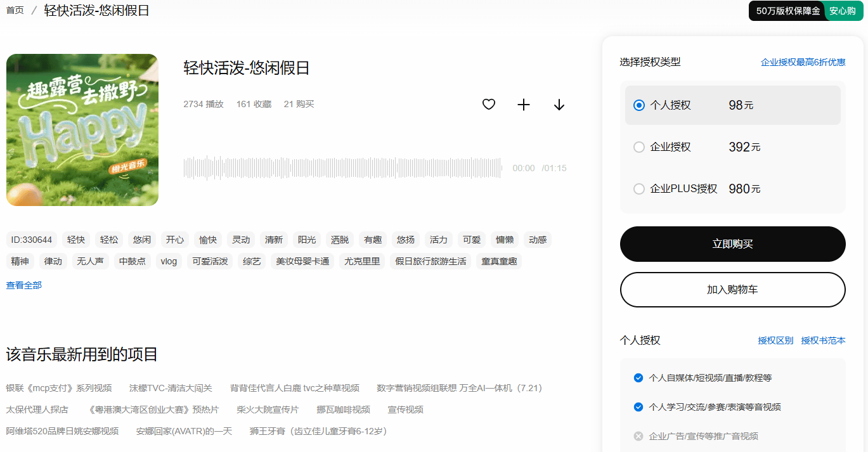Click the 个人自媒体/短视频/直播/教程等 checkmark icon
This screenshot has height=452, width=868.
(638, 378)
